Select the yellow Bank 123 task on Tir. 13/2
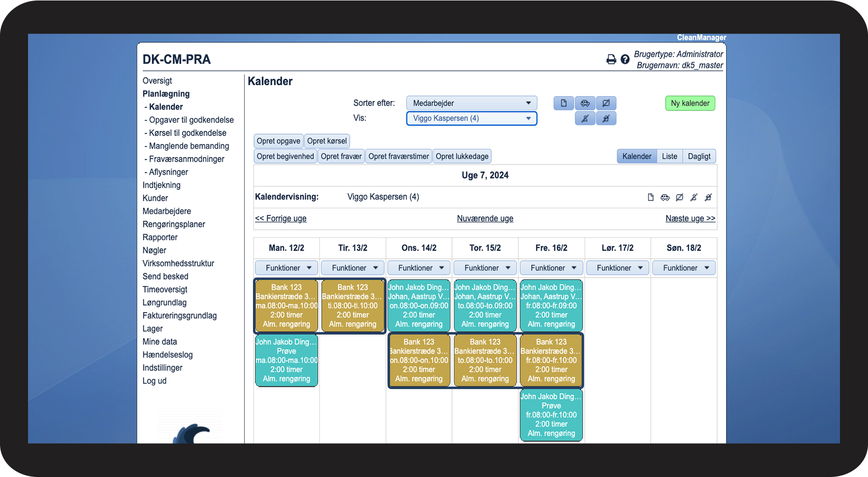868x477 pixels. point(353,306)
